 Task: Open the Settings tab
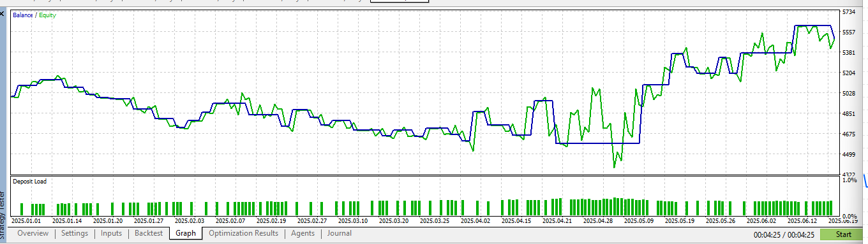[x=75, y=233]
